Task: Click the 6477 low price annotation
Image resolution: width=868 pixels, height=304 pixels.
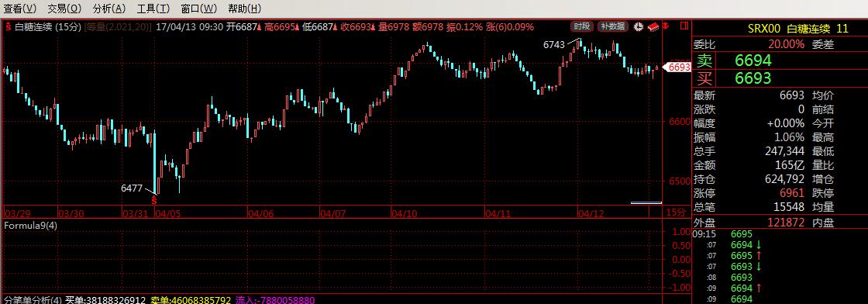Action: coord(132,188)
